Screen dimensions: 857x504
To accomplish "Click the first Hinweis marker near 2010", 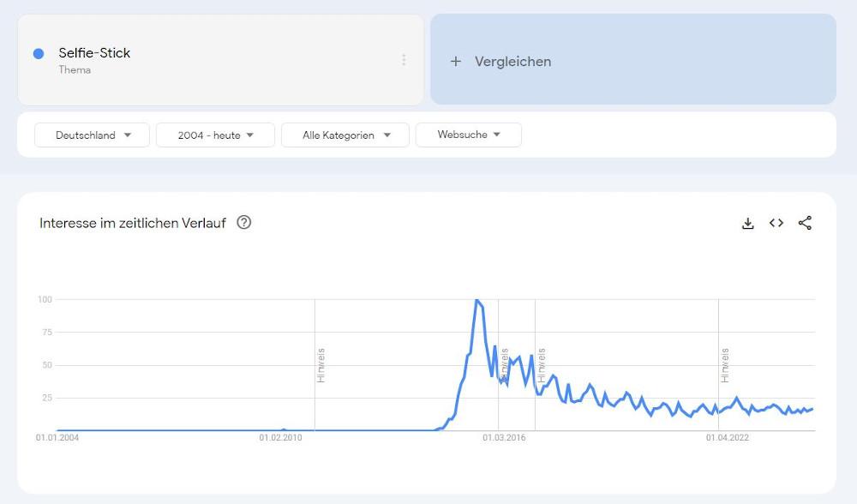I will (x=321, y=364).
